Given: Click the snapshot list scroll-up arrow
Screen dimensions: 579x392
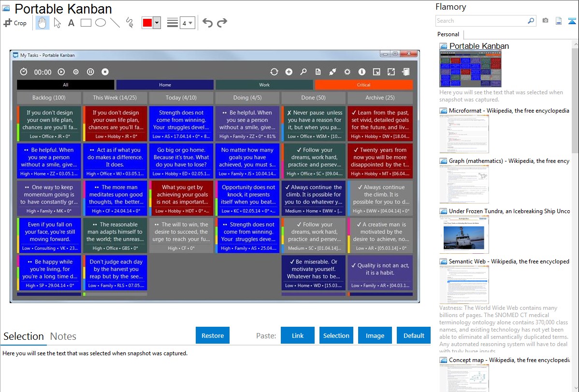Looking at the screenshot, I should 575,44.
